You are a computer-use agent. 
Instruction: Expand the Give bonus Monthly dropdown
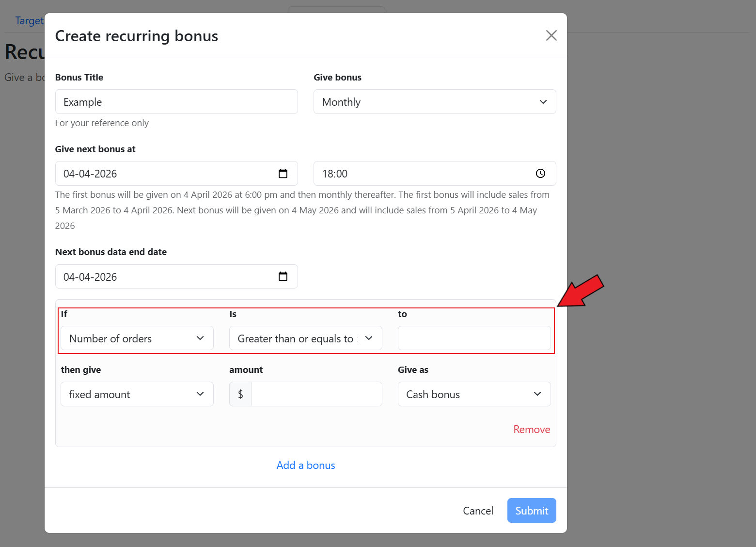434,102
